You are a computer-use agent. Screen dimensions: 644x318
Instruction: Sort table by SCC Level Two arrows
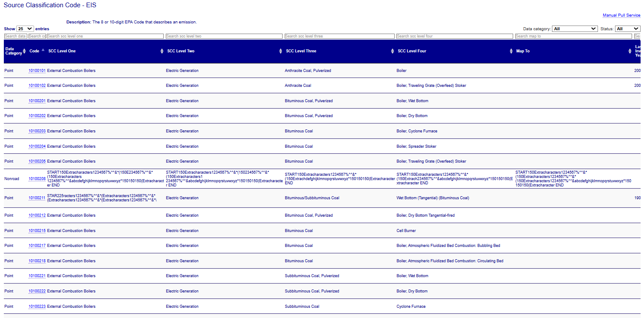280,51
